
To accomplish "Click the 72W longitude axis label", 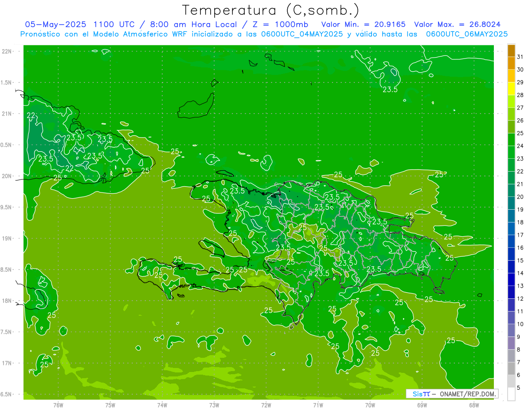I will [x=266, y=405].
